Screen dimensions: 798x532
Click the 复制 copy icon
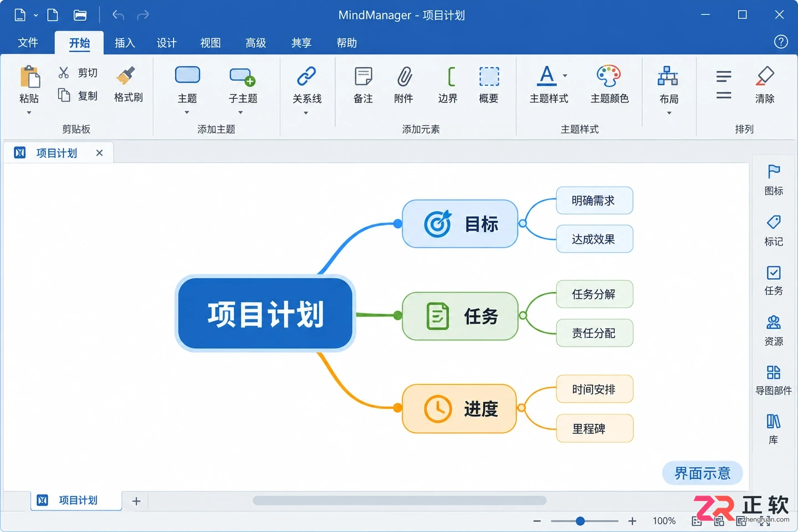pos(64,95)
